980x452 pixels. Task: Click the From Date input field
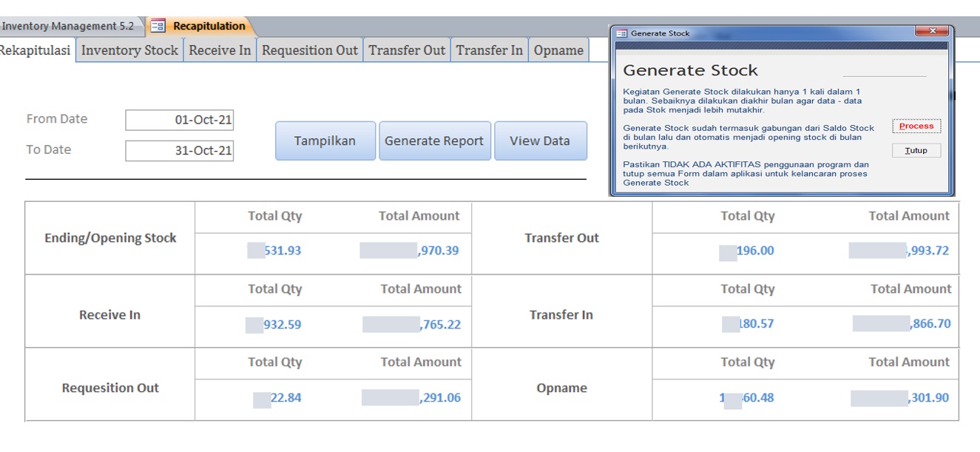(180, 120)
